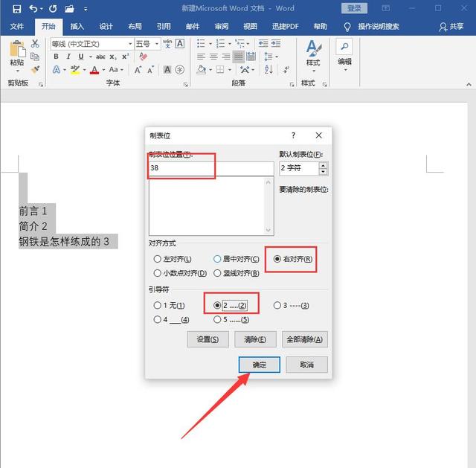Click the font color red A button
This screenshot has width=476, height=468.
pos(94,70)
